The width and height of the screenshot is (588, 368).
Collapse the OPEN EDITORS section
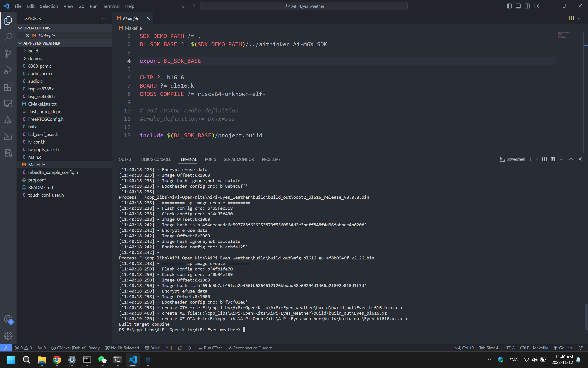pos(64,28)
